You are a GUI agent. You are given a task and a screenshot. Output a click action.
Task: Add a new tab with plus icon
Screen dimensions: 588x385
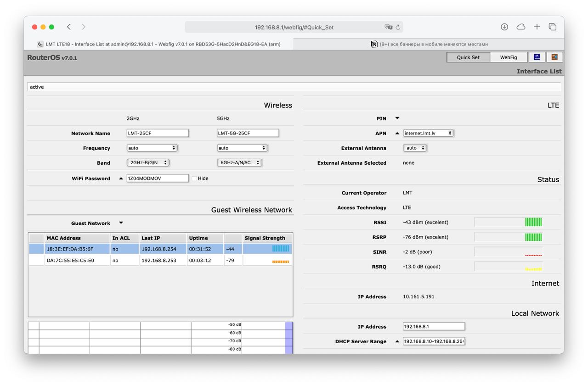pyautogui.click(x=537, y=27)
